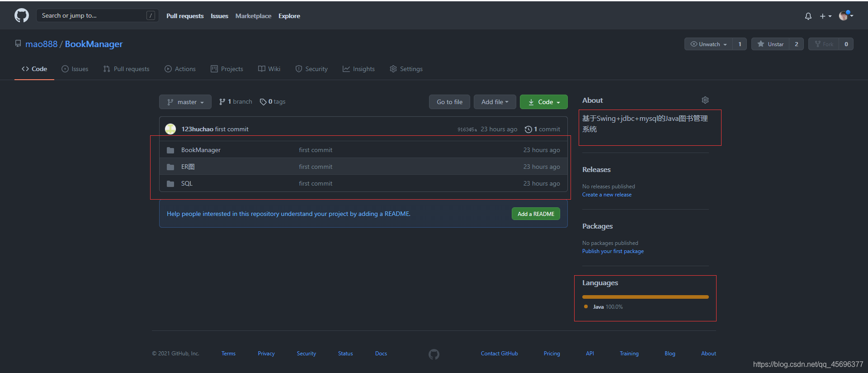Open the BookManager repository title link
868x373 pixels.
[94, 44]
